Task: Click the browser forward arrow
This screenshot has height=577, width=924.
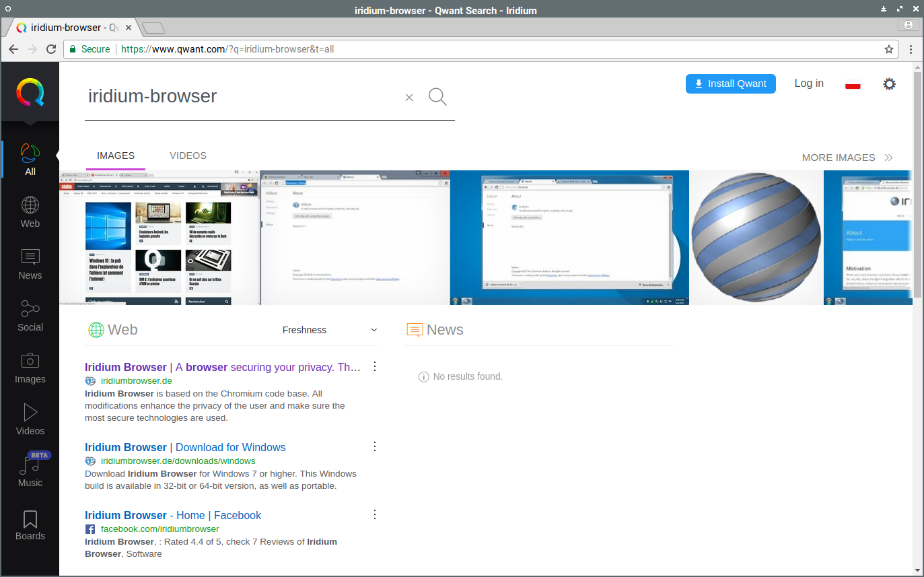Action: tap(32, 49)
